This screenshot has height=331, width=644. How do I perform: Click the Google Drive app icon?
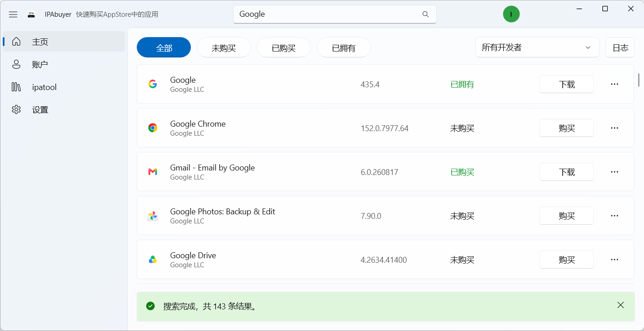coord(153,260)
